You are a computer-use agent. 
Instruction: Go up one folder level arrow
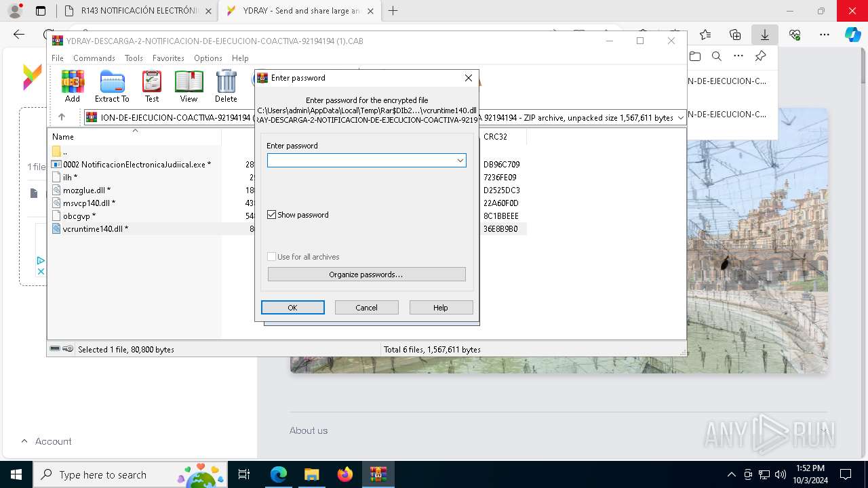[61, 117]
